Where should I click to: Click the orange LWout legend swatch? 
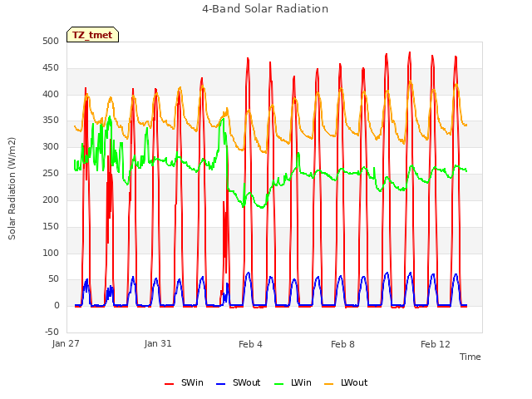(x=329, y=384)
